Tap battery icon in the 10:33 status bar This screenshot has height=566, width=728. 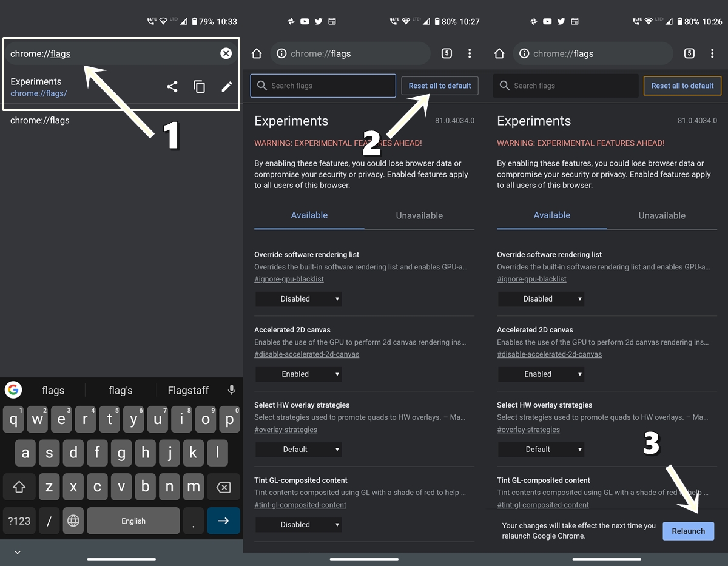(194, 21)
